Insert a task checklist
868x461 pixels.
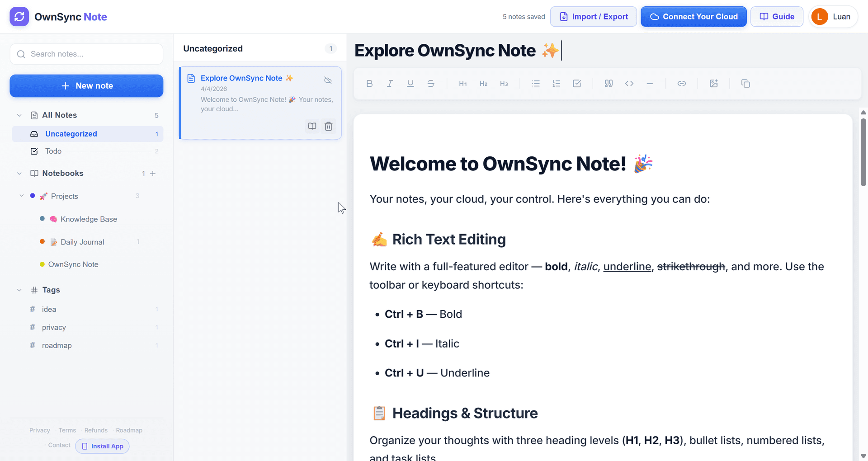point(577,84)
